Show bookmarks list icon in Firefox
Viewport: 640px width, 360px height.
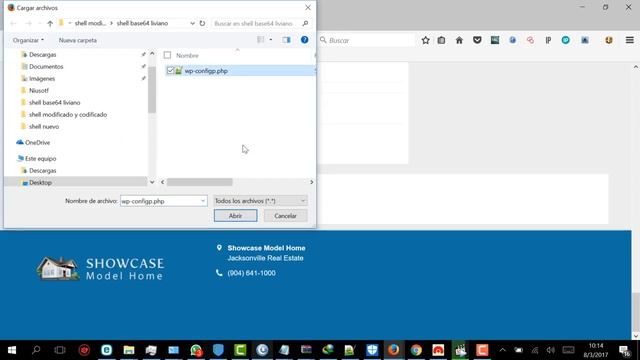(441, 40)
